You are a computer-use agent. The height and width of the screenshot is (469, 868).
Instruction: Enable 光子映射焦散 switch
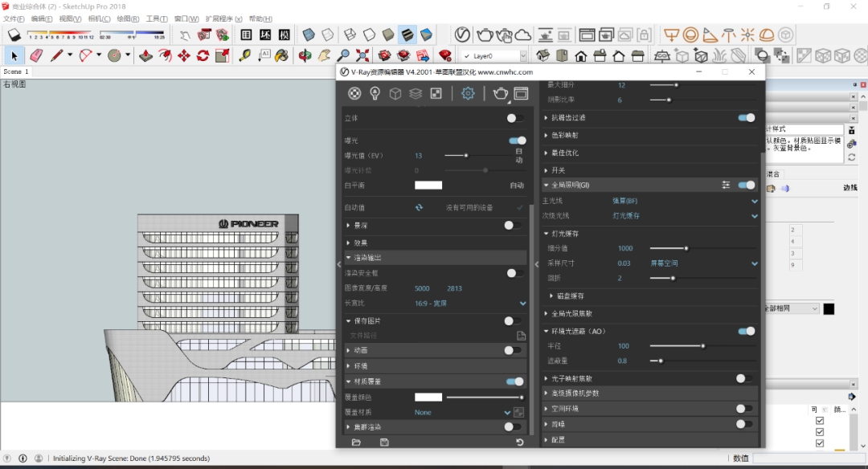(x=744, y=378)
